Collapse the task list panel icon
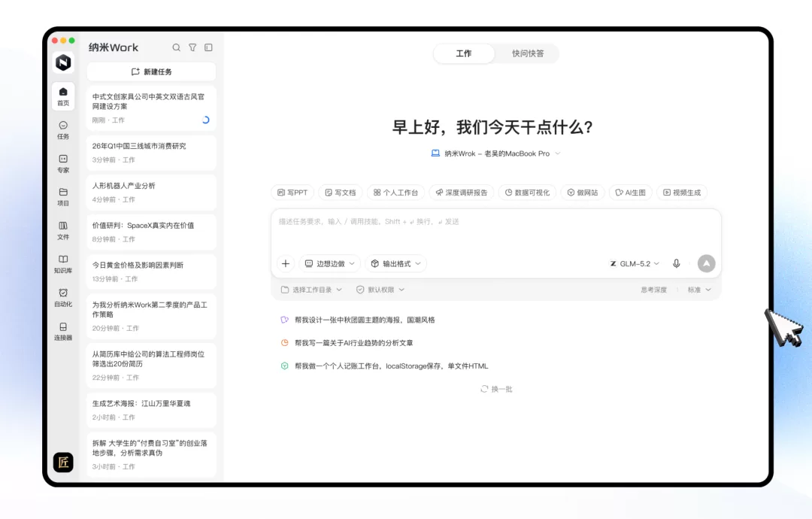This screenshot has width=812, height=519. coord(209,47)
